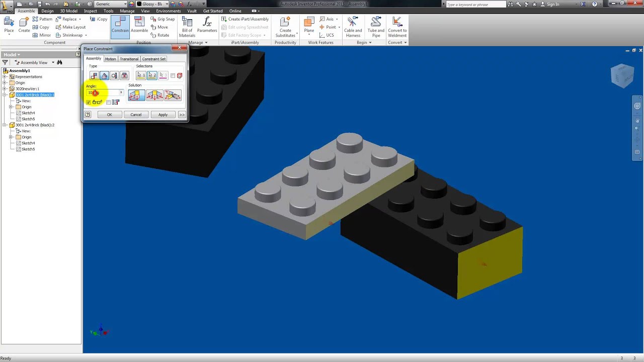Click the Create component tool

[24, 25]
